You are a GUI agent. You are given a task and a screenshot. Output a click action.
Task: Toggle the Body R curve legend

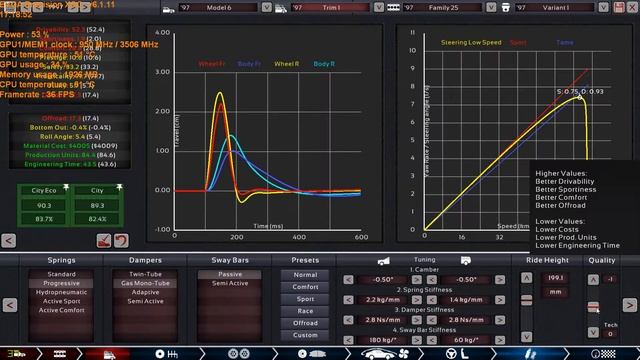tap(324, 64)
